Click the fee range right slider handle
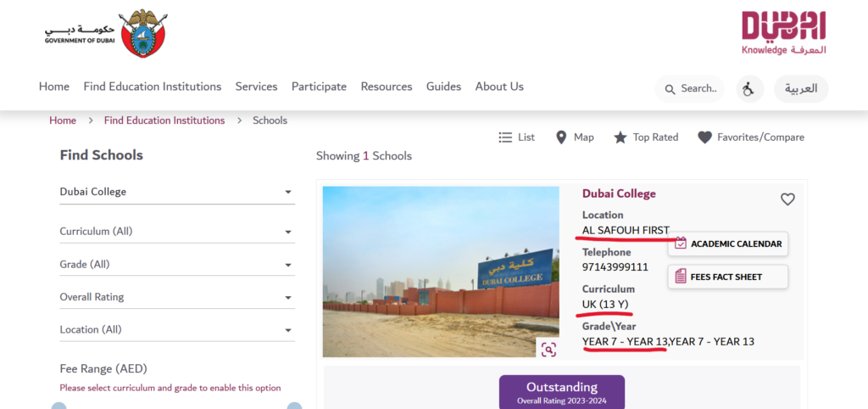This screenshot has height=409, width=868. coord(294,406)
